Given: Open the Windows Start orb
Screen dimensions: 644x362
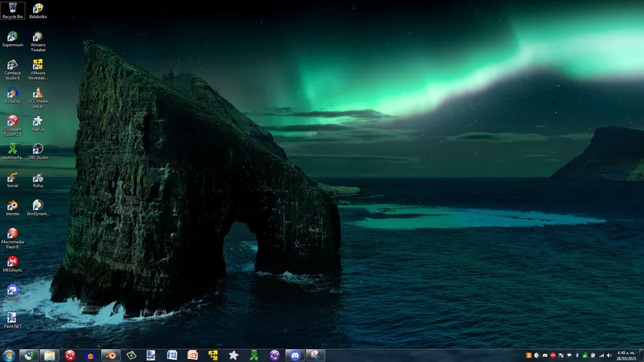Looking at the screenshot, I should 9,356.
